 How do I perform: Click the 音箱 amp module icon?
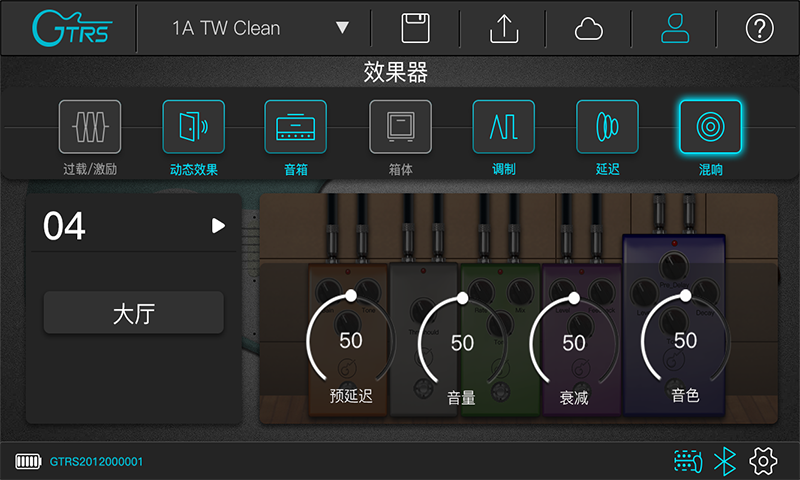pyautogui.click(x=296, y=126)
